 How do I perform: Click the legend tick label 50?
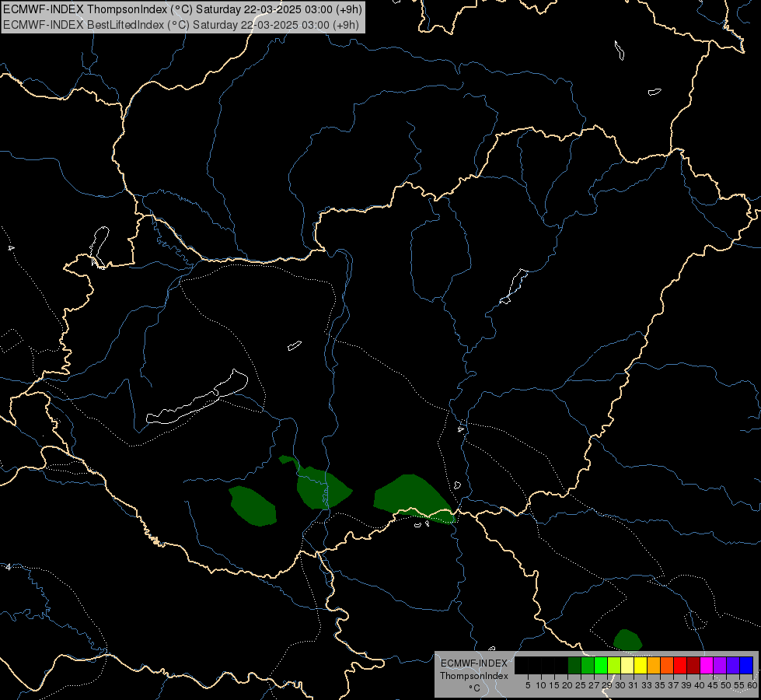pos(726,685)
